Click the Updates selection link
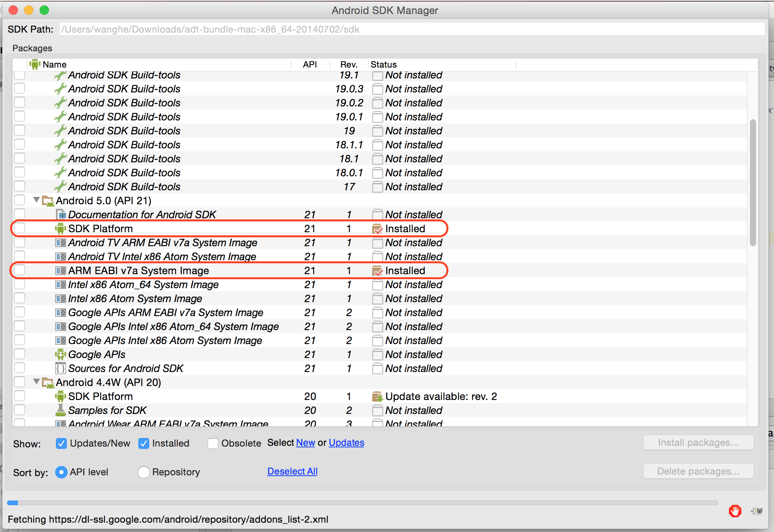This screenshot has width=774, height=532. (347, 443)
